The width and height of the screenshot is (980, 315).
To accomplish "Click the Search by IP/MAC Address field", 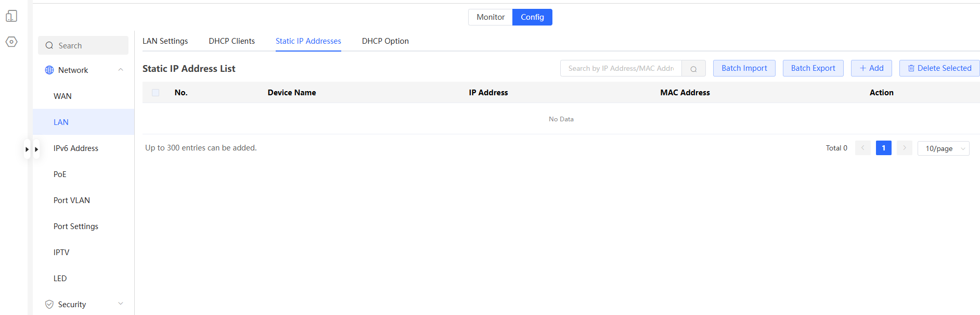I will click(x=621, y=69).
